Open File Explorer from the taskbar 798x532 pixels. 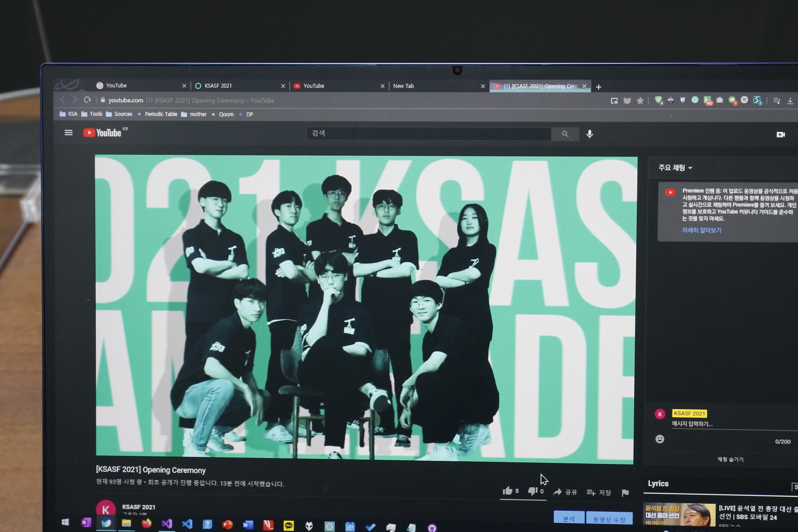(x=126, y=523)
